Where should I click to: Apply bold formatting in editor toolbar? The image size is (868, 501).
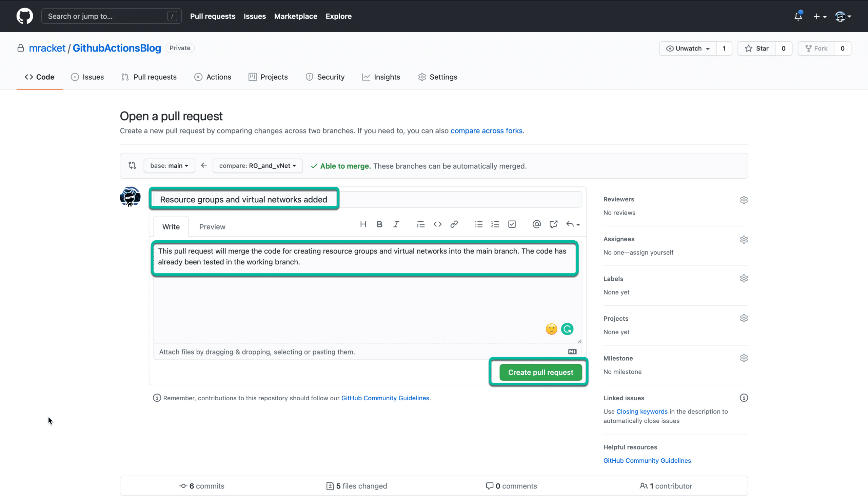[379, 224]
